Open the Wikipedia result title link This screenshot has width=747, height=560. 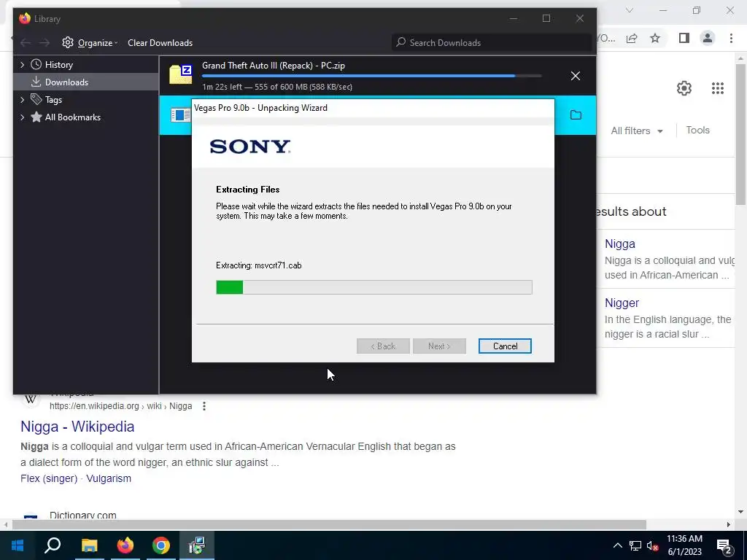77,427
